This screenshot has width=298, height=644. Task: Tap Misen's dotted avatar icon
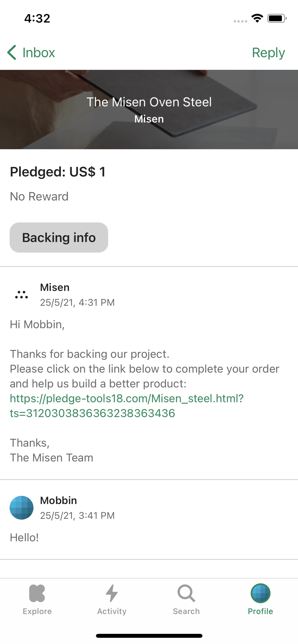(x=22, y=295)
